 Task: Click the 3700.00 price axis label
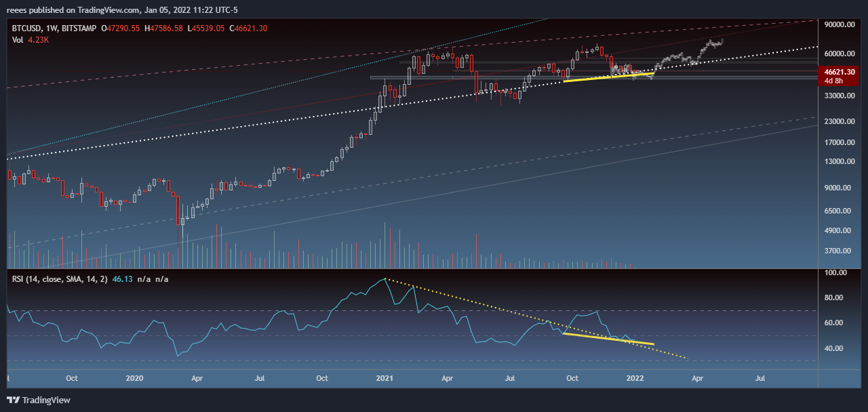pos(838,251)
